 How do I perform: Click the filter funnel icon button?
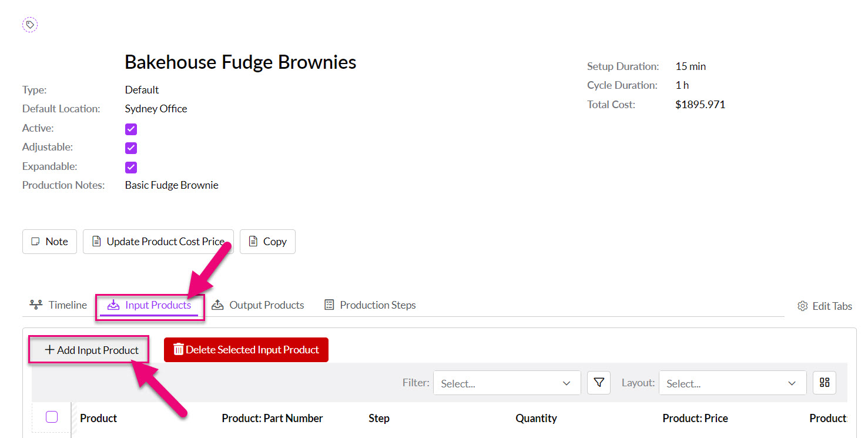pos(599,383)
